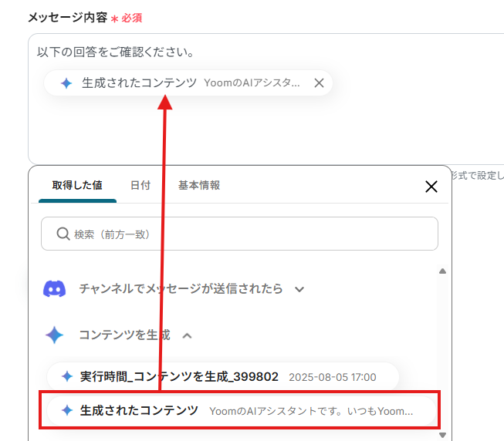Switch to the 取得した値 tab
The height and width of the screenshot is (441, 504).
point(77,185)
